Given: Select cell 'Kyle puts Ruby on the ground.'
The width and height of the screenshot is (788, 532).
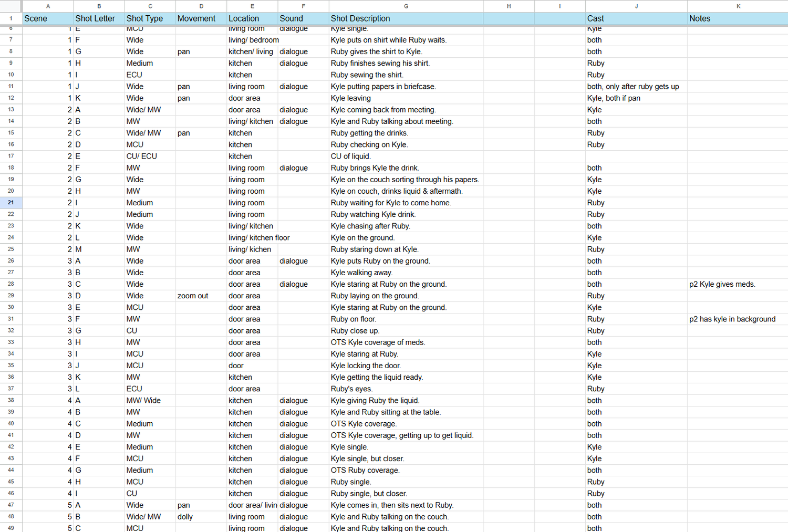Looking at the screenshot, I should click(x=406, y=261).
